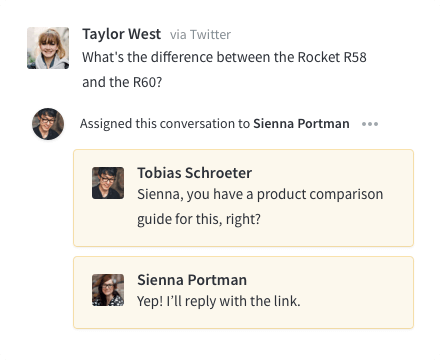440x360 pixels.
Task: Open Taylor West's profile avatar
Action: pyautogui.click(x=48, y=48)
